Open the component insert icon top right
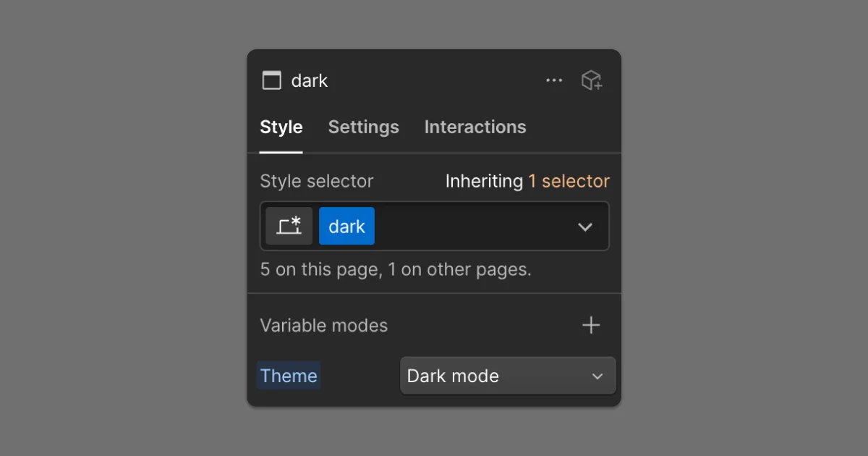Image resolution: width=868 pixels, height=456 pixels. coord(592,80)
